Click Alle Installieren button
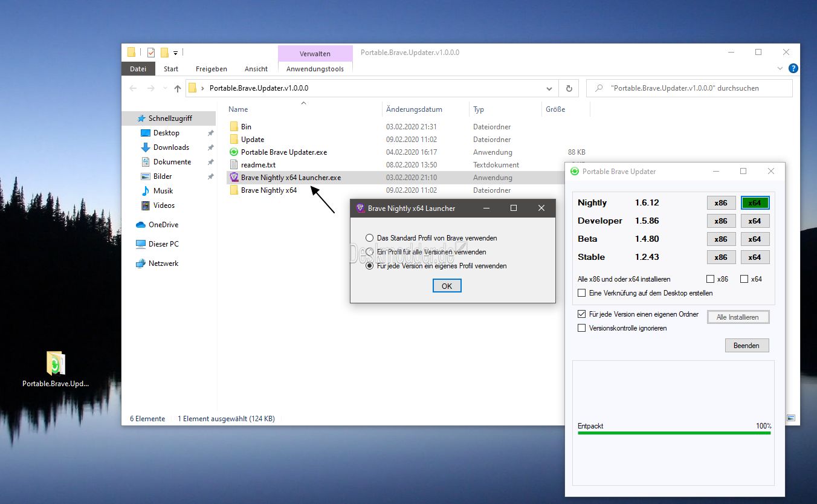This screenshot has width=817, height=504. click(x=737, y=317)
